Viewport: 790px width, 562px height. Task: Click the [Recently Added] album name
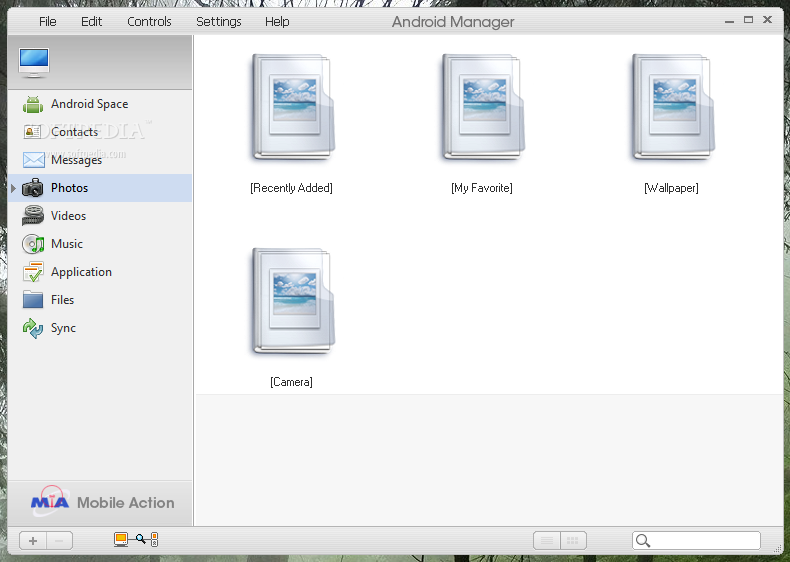coord(291,188)
